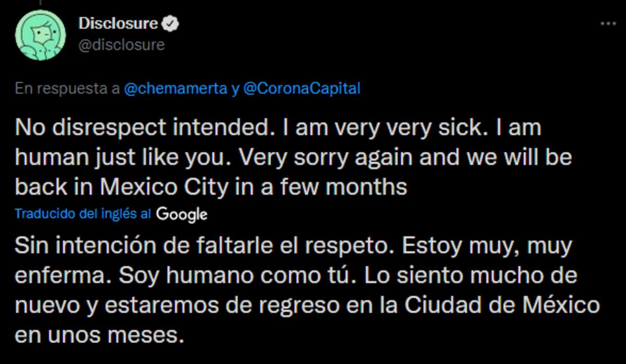
Task: Click the line 'No disrespect intended'
Action: pyautogui.click(x=278, y=128)
